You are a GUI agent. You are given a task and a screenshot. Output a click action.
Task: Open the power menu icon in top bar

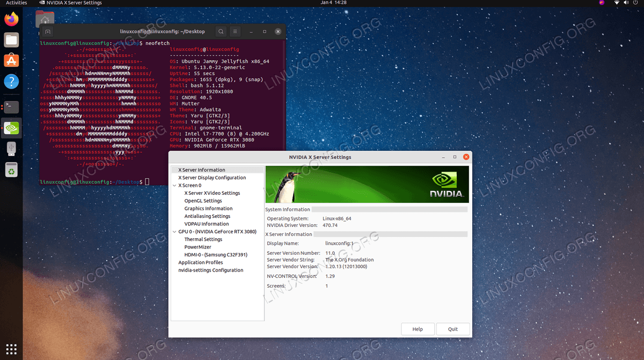pos(635,3)
